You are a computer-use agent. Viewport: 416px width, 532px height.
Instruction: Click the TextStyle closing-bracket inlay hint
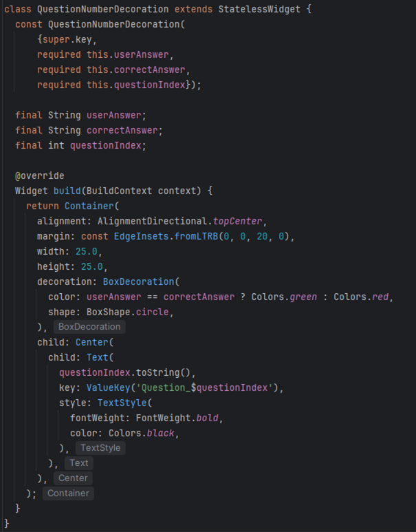click(100, 448)
